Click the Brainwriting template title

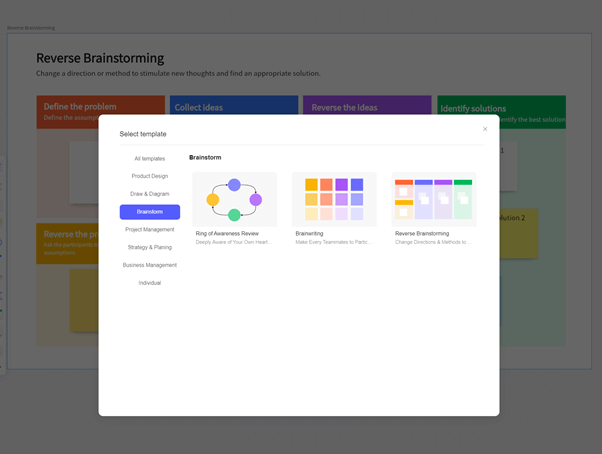(309, 233)
